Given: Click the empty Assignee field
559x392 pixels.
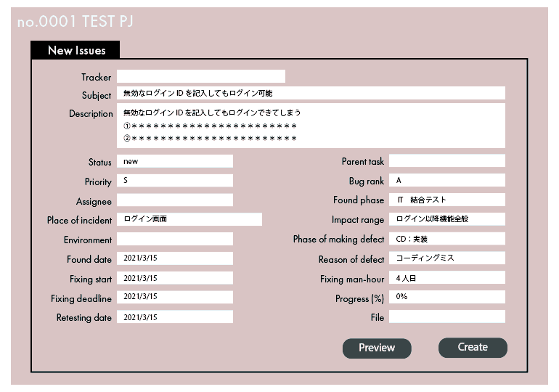Looking at the screenshot, I should click(175, 200).
